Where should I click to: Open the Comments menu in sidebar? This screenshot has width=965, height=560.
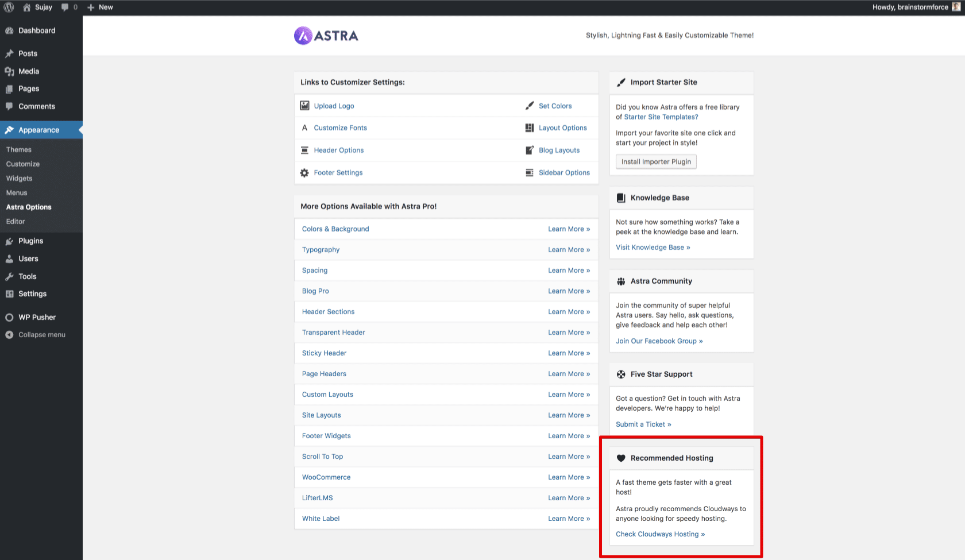(41, 106)
